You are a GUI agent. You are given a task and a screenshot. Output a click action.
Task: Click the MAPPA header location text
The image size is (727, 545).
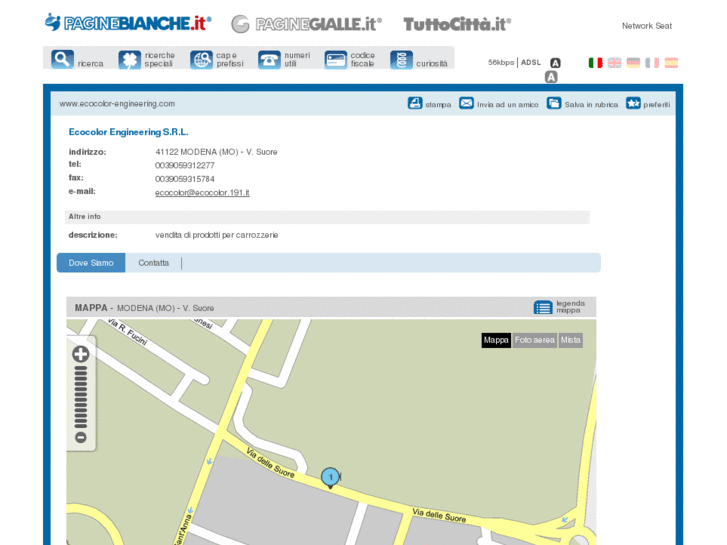click(144, 308)
